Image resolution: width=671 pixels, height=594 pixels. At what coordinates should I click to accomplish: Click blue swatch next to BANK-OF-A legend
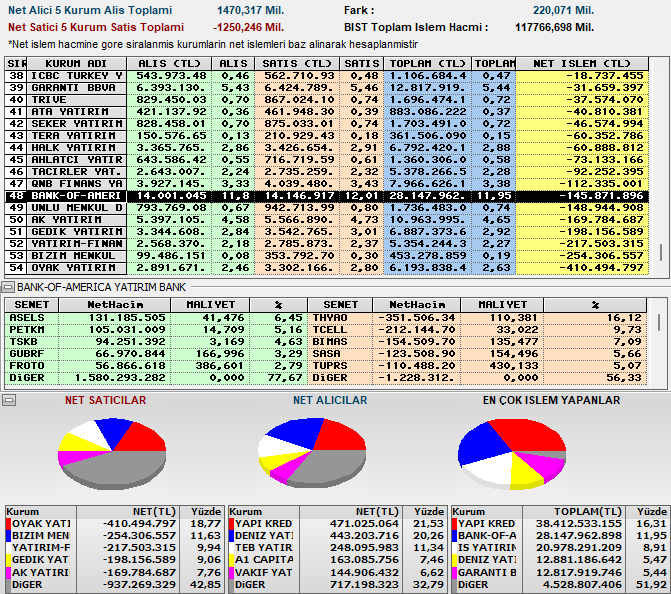click(454, 536)
